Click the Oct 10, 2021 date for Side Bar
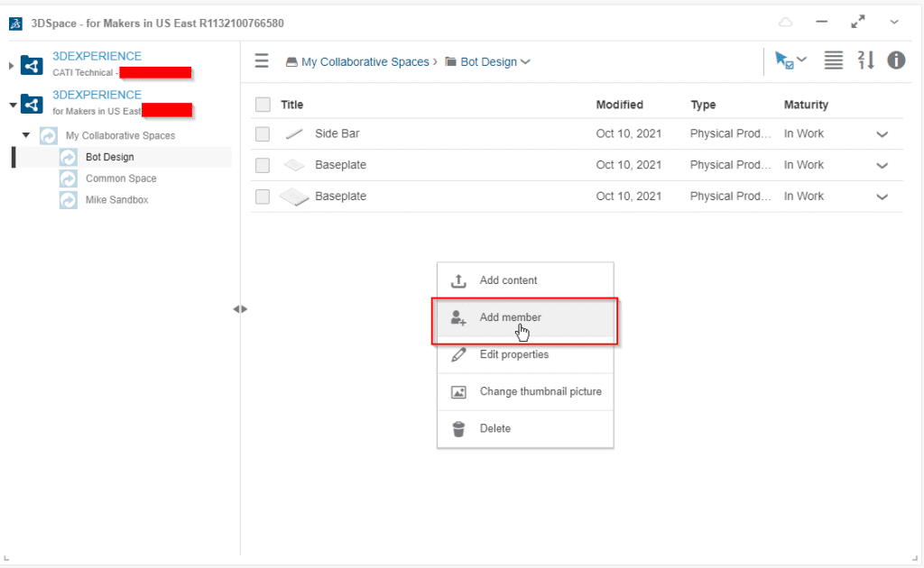This screenshot has width=924, height=568. (629, 133)
